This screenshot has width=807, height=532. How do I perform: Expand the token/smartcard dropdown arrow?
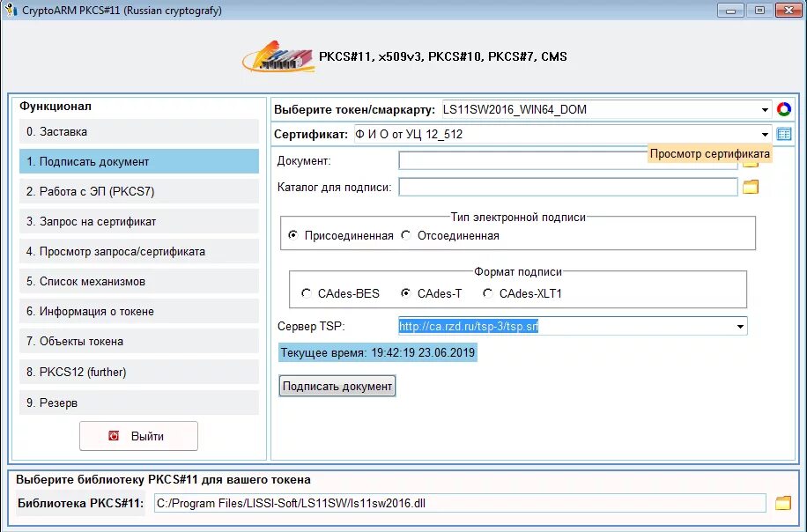(765, 109)
